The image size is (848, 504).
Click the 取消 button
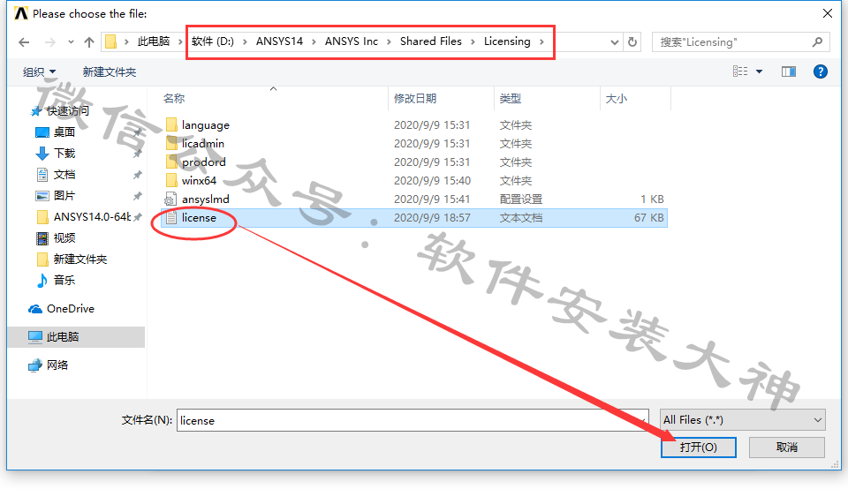787,448
